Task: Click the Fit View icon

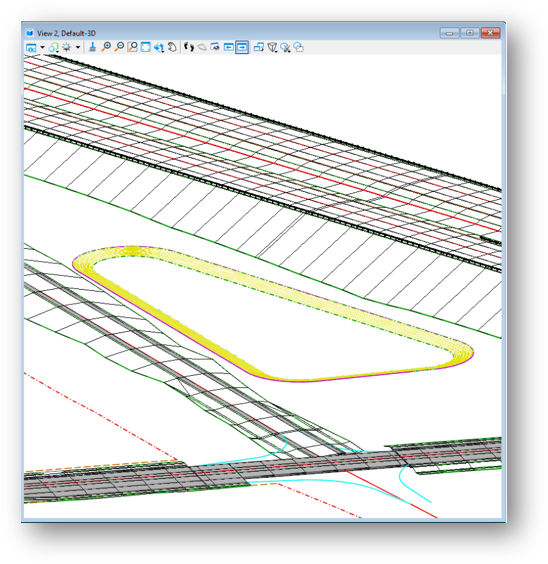Action: (145, 47)
